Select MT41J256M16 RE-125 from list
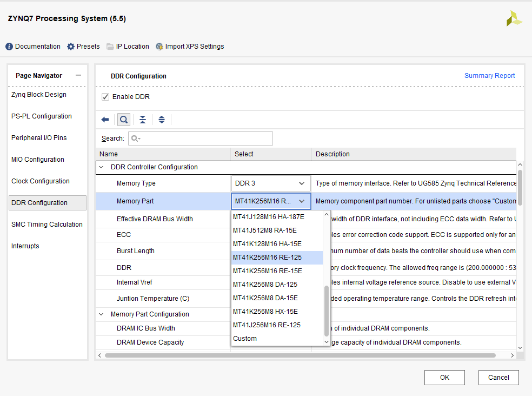532x396 pixels. (277, 325)
